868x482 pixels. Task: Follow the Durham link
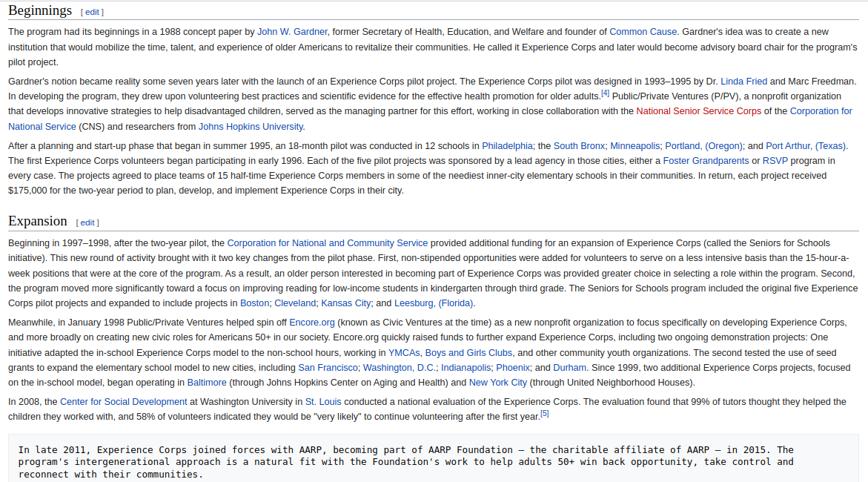[x=569, y=367]
